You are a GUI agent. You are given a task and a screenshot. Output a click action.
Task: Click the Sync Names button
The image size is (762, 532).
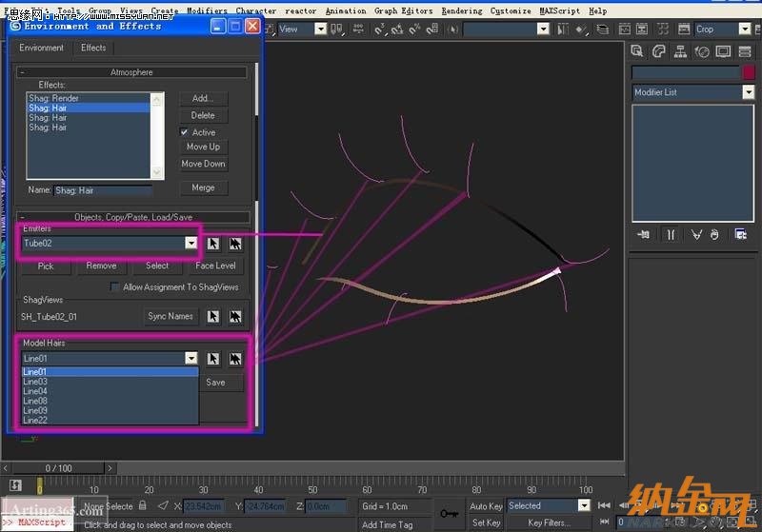point(170,317)
